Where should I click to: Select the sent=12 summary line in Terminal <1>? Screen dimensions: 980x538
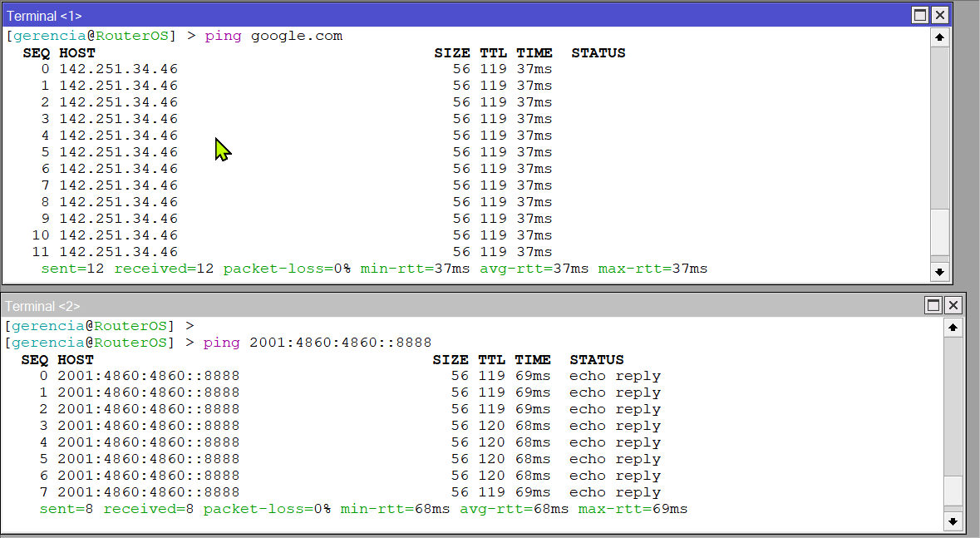pos(374,269)
